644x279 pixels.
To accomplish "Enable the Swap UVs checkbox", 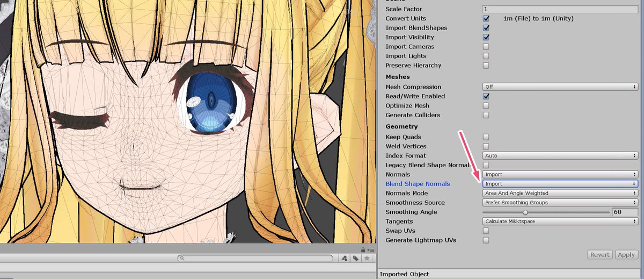I will point(486,231).
